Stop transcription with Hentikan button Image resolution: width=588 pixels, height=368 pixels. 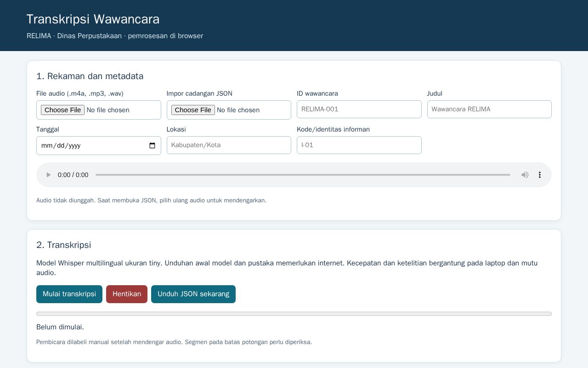coord(127,294)
